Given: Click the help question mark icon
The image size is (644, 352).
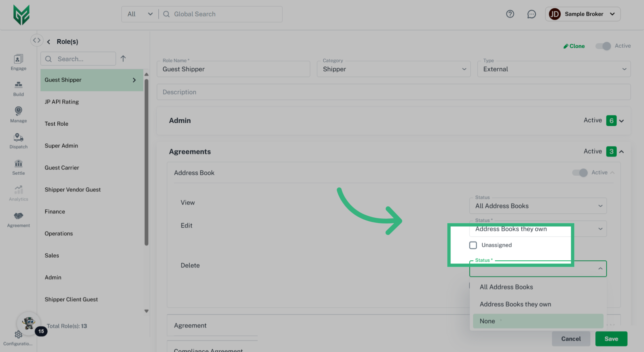Looking at the screenshot, I should coord(510,14).
